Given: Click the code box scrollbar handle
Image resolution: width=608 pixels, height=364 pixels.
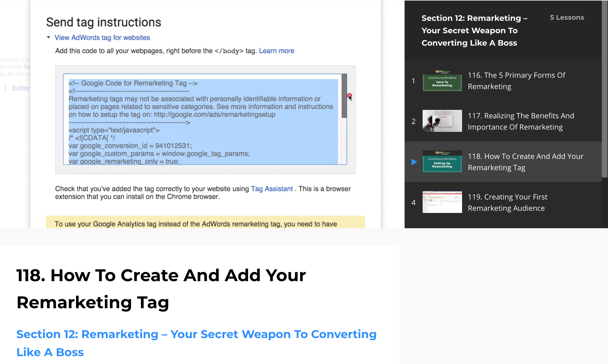Looking at the screenshot, I should point(344,96).
